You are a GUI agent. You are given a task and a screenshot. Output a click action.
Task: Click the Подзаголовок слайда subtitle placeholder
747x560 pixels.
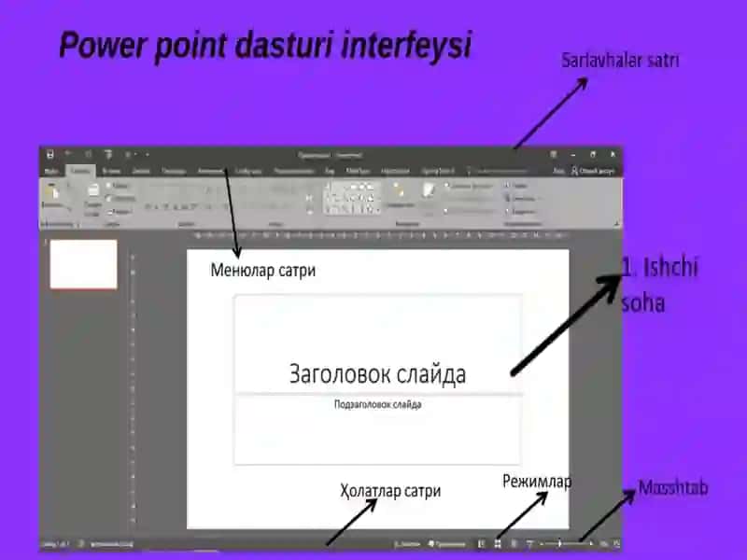378,405
